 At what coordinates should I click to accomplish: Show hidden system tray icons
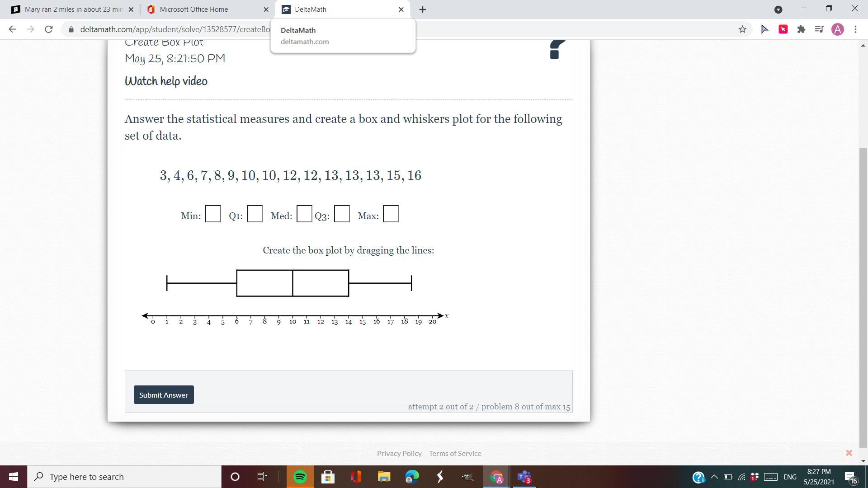click(x=714, y=477)
